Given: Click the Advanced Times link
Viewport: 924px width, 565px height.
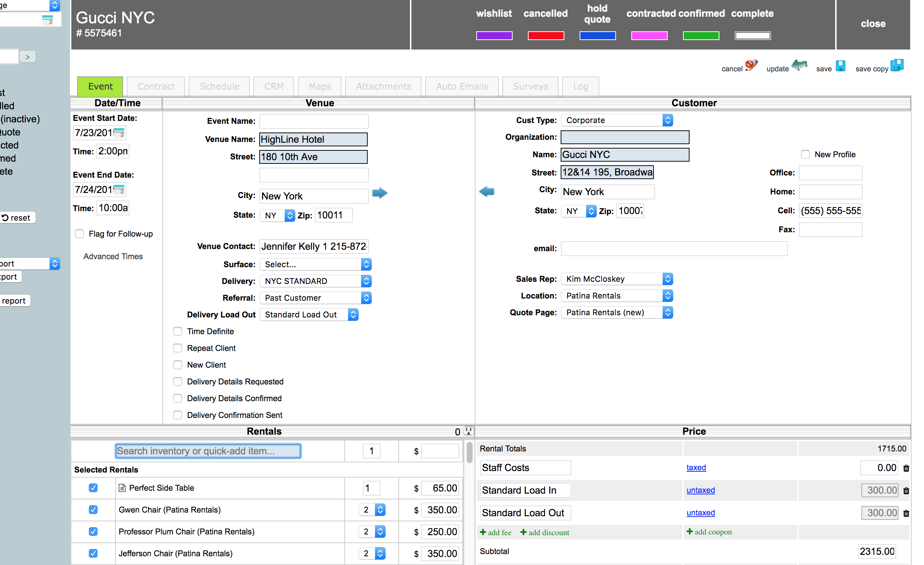Looking at the screenshot, I should (113, 256).
